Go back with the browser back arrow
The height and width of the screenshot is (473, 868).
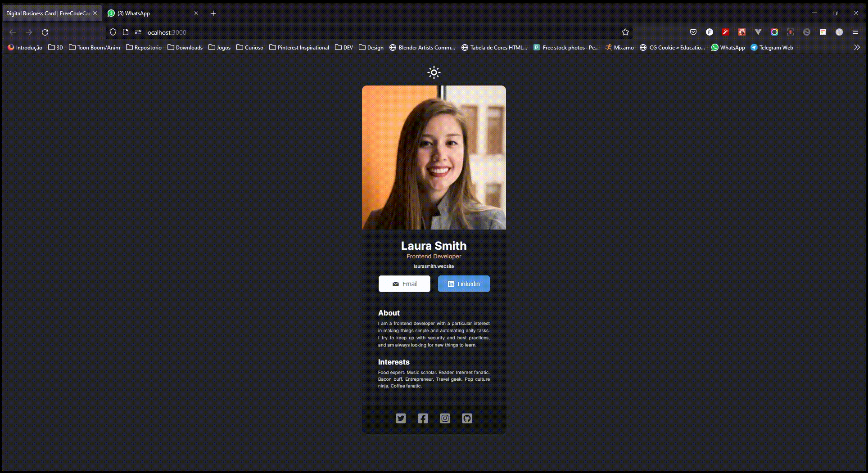tap(13, 32)
